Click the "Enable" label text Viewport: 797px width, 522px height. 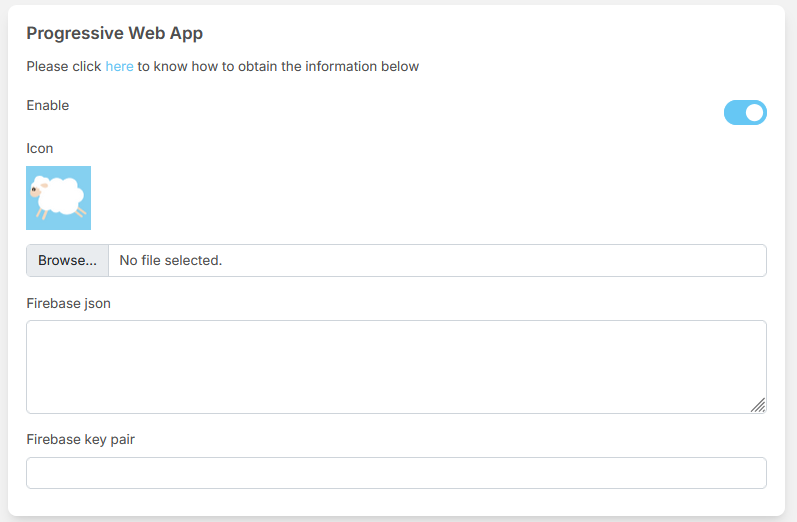click(x=47, y=105)
